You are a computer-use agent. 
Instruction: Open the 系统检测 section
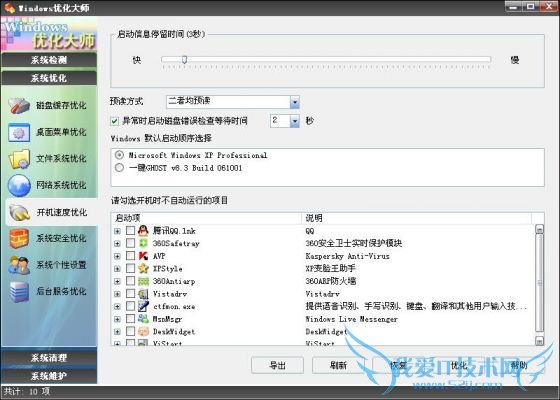click(x=49, y=60)
